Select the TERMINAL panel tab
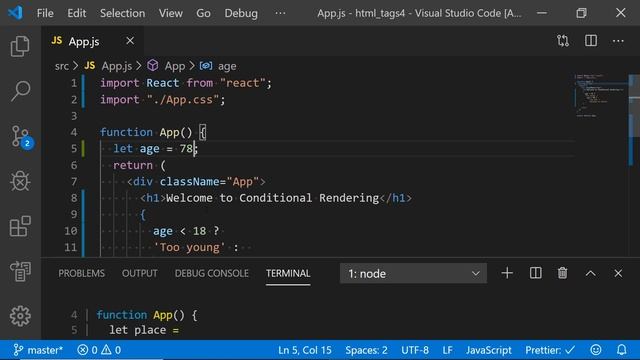The image size is (640, 360). coord(288,273)
